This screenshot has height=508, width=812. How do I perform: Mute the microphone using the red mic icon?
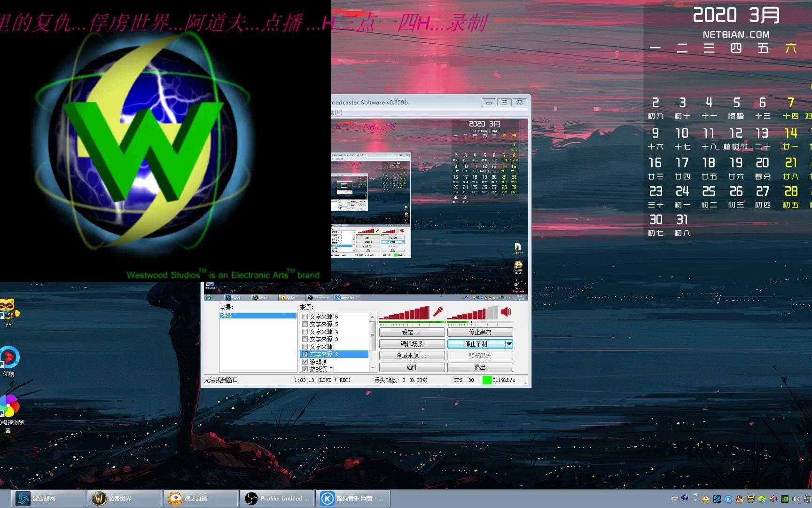pos(438,311)
